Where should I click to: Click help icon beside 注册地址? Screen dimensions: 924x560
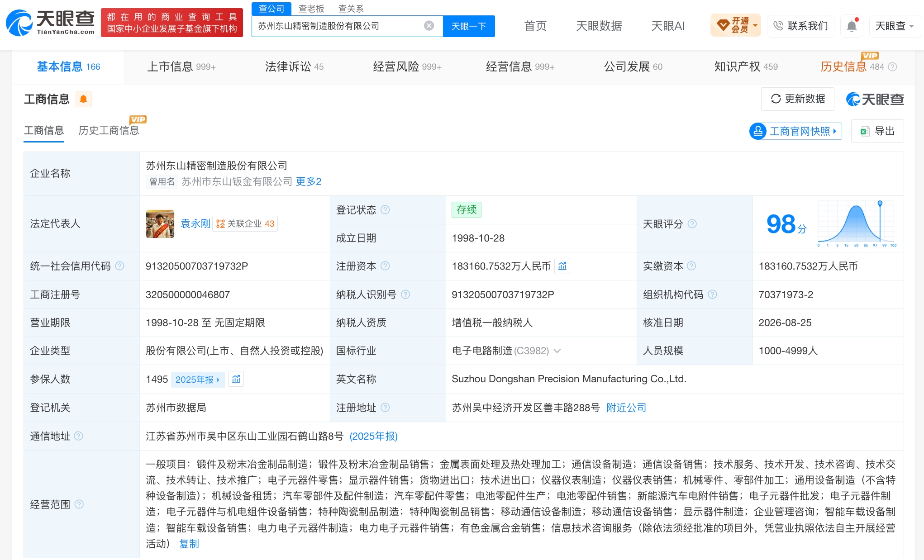pos(385,408)
